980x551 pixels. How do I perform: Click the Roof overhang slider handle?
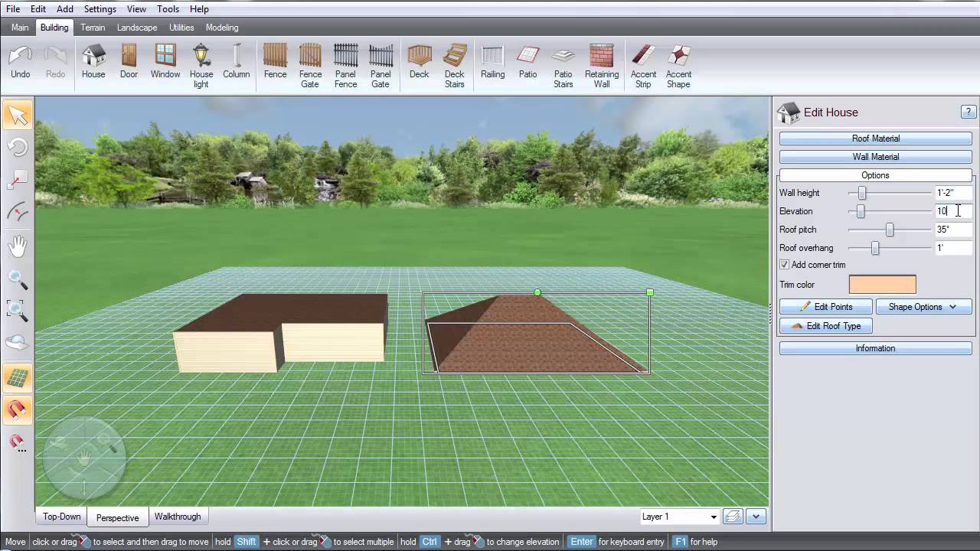pos(875,248)
